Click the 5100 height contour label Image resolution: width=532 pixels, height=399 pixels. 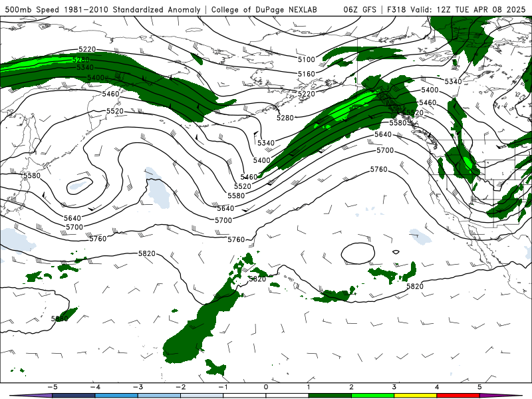coord(307,59)
